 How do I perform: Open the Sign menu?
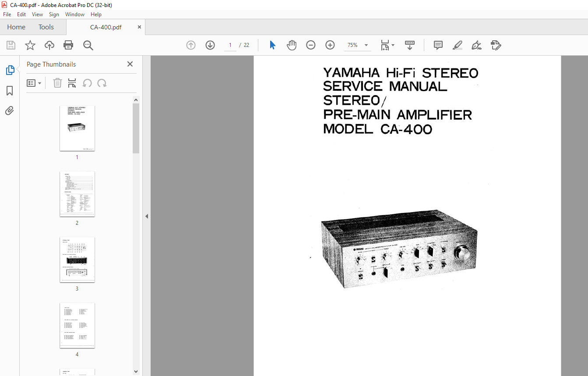[54, 14]
